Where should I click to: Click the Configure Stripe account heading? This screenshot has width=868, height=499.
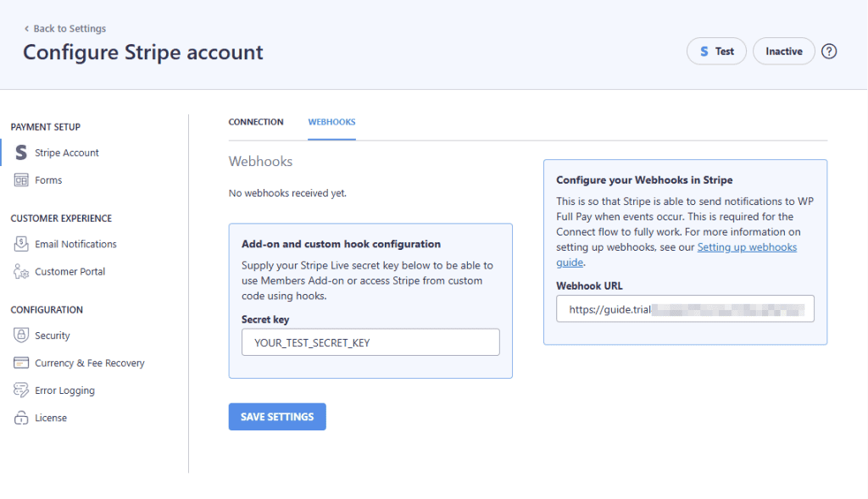click(x=142, y=53)
